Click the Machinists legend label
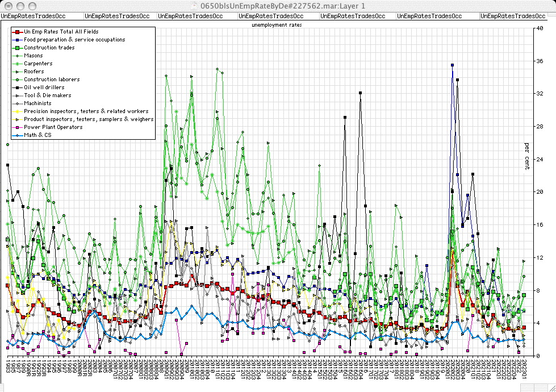Image resolution: width=556 pixels, height=392 pixels. (37, 103)
